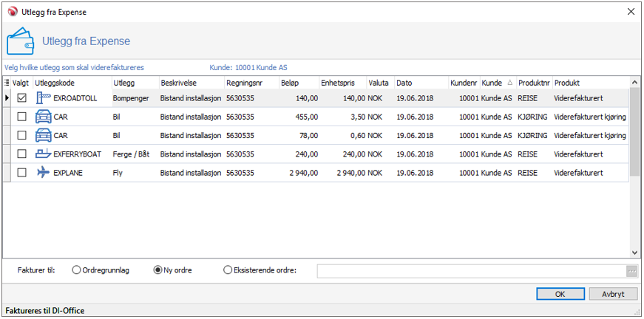
Task: Click the ferry boat icon for EXFERRYBOAT
Action: point(43,154)
